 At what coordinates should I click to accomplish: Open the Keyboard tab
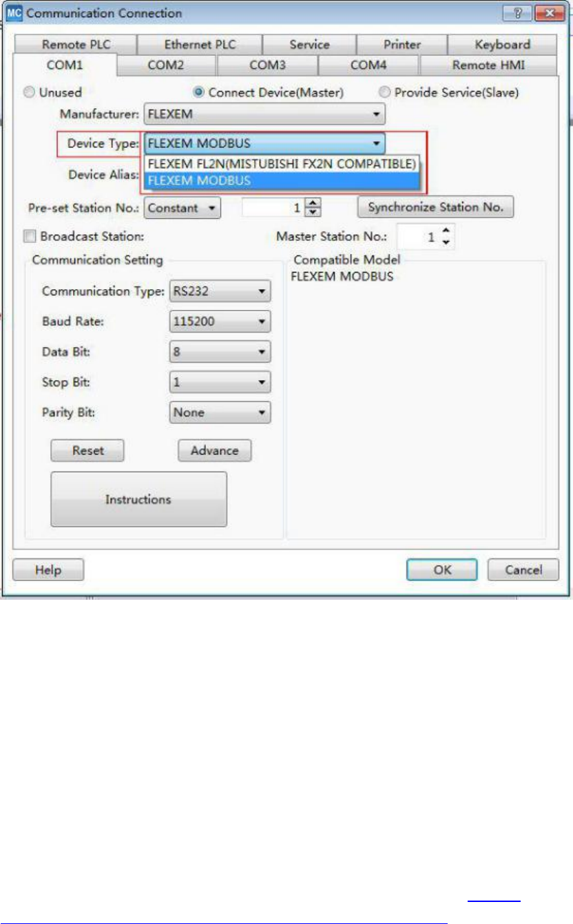(502, 45)
